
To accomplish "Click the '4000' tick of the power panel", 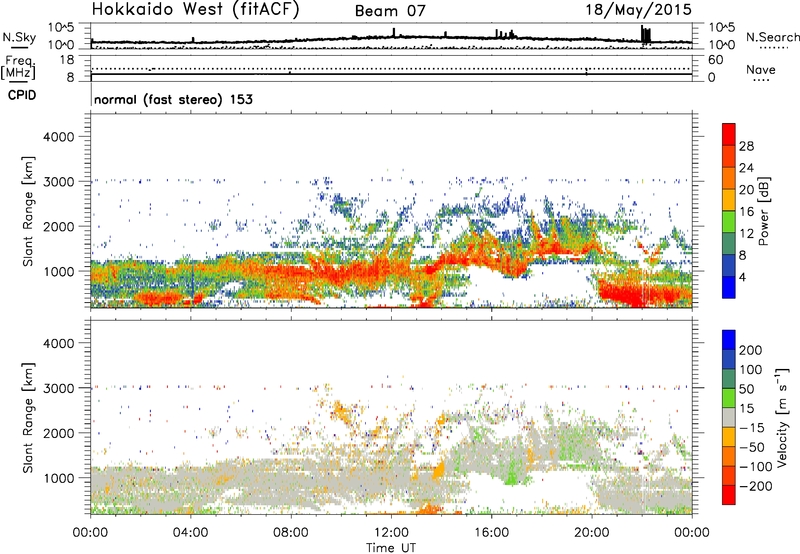I will coord(59,137).
